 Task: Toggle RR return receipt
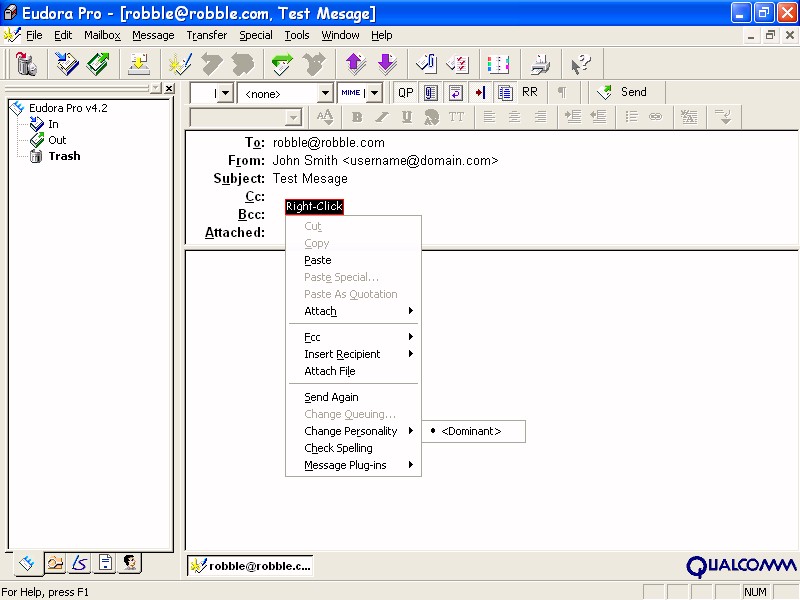click(x=530, y=92)
